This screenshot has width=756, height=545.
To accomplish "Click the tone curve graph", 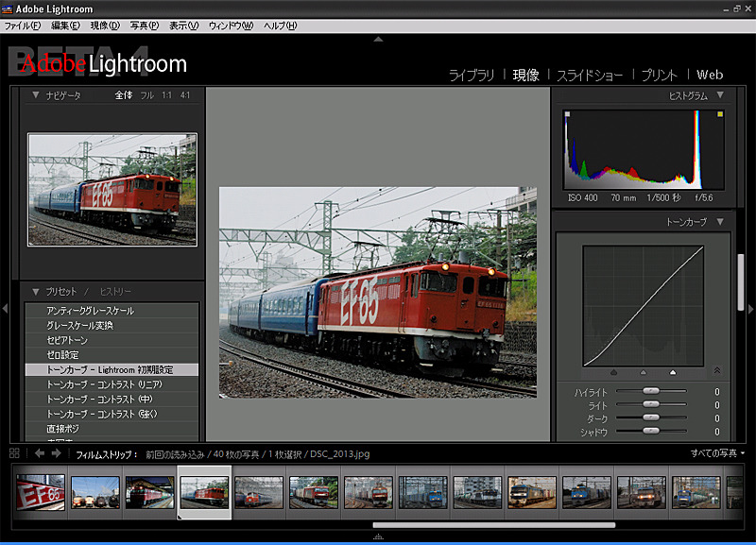I will (x=644, y=306).
